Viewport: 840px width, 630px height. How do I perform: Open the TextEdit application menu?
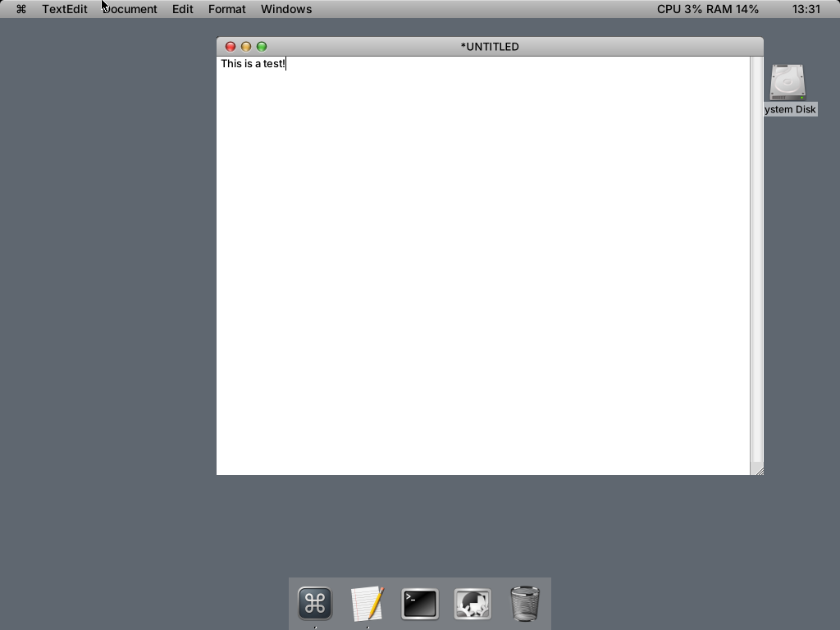[x=65, y=9]
